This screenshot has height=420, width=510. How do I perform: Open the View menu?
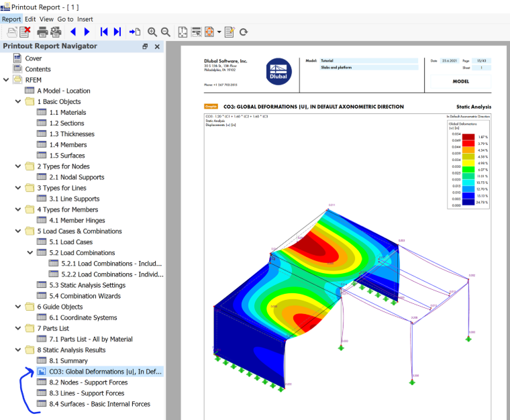[46, 19]
